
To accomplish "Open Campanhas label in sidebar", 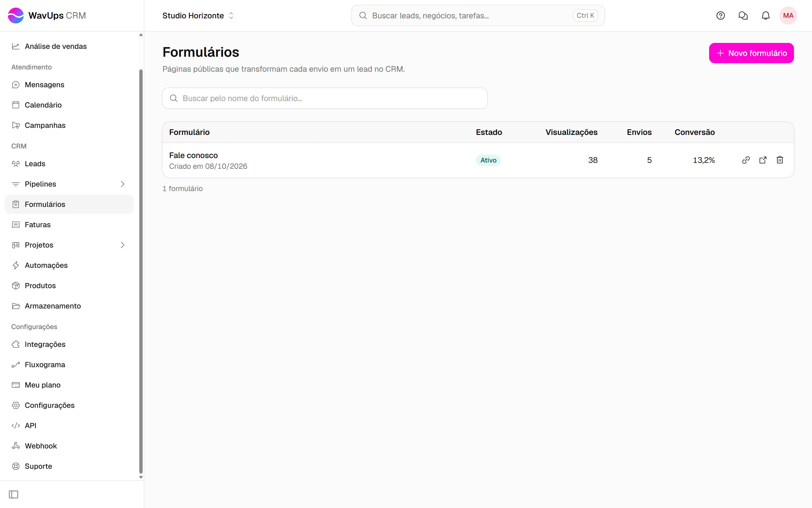I will coord(45,125).
